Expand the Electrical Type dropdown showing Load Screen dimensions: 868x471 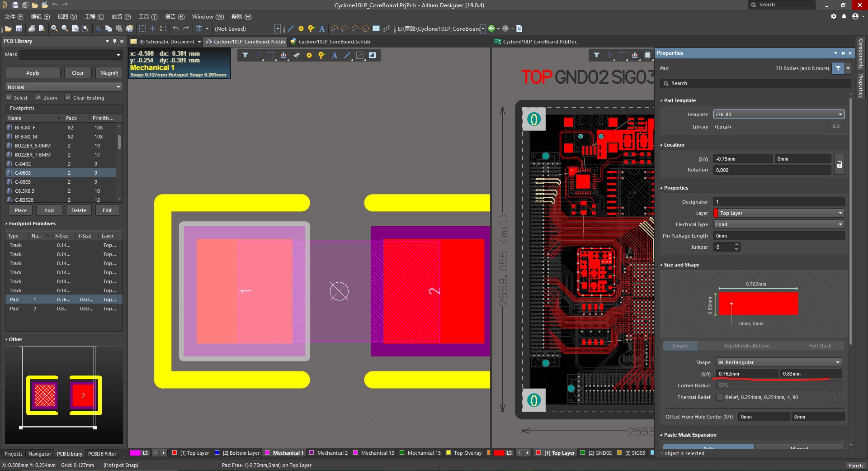(x=779, y=224)
